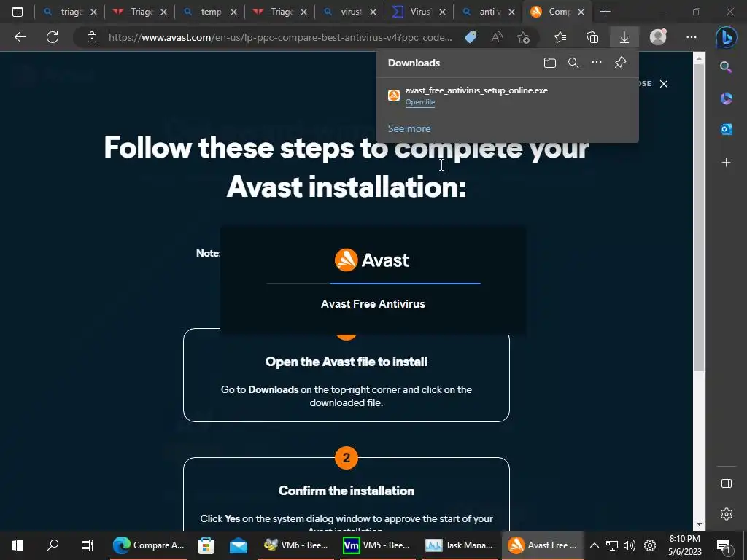747x560 pixels.
Task: Open the profile avatar menu
Action: coord(659,37)
